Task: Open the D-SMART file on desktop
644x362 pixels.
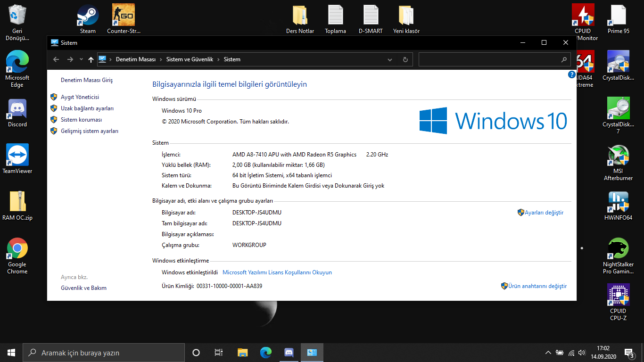Action: tap(371, 19)
